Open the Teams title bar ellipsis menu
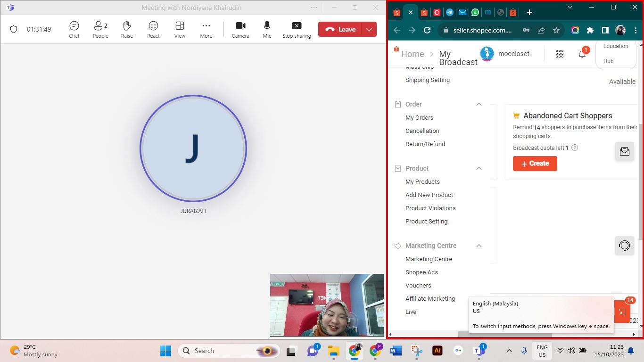Viewport: 644px width, 362px height. point(314,8)
